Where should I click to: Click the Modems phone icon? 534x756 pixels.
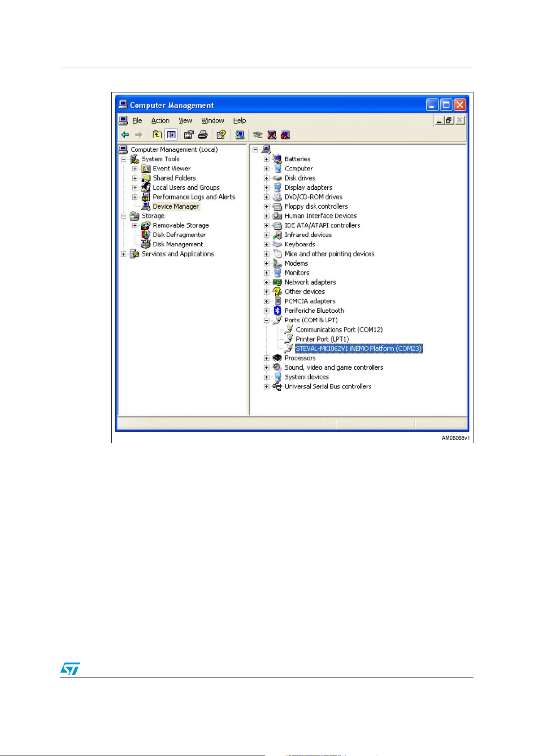[x=277, y=263]
